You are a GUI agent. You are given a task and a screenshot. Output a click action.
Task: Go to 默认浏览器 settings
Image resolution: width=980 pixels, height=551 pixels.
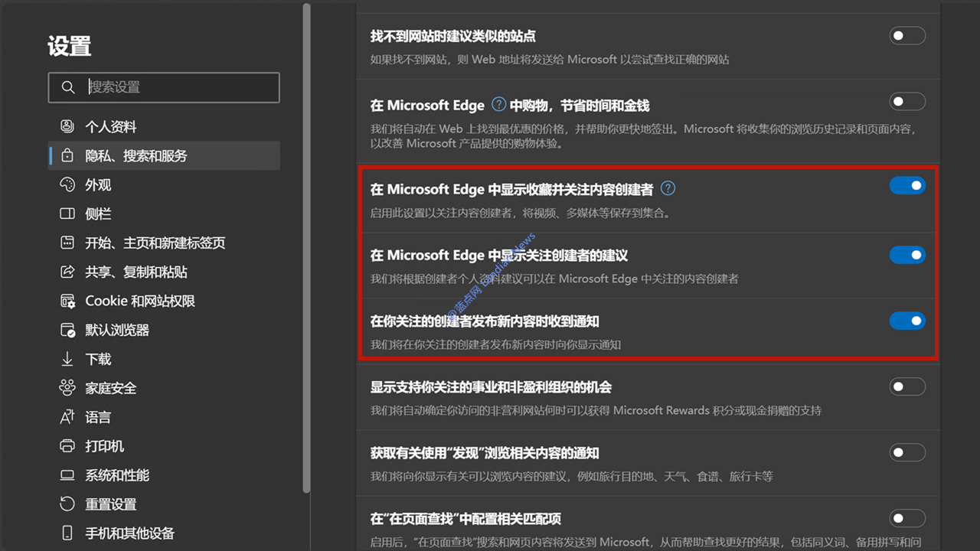click(x=164, y=330)
